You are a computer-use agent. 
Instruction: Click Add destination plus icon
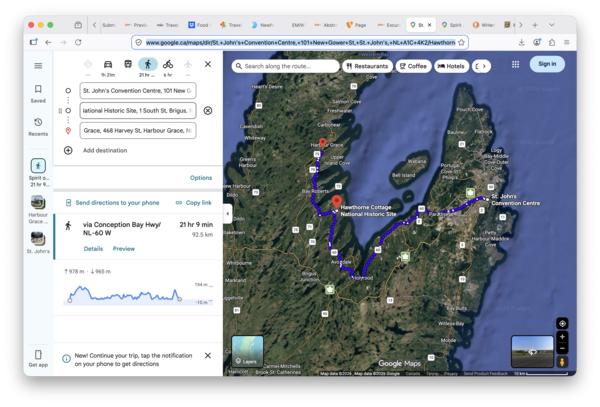coord(68,150)
